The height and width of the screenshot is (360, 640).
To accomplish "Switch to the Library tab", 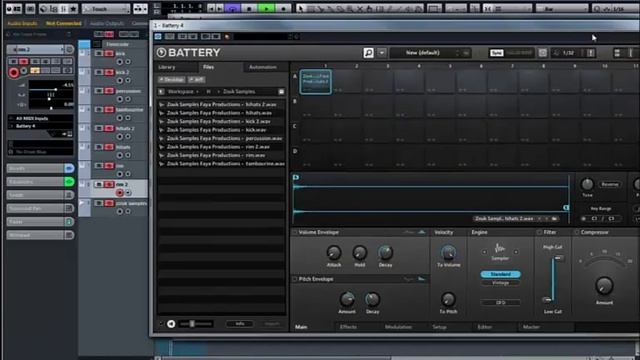I will point(167,67).
